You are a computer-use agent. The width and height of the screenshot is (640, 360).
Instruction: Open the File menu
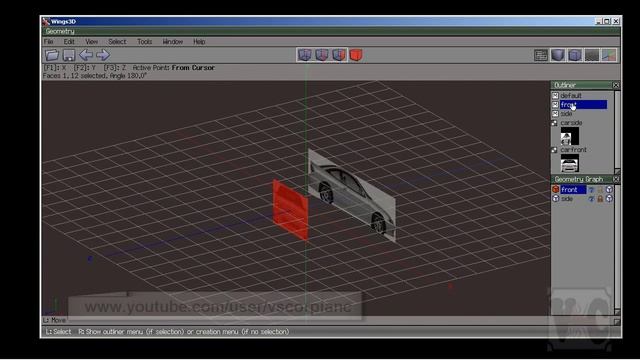tap(49, 42)
